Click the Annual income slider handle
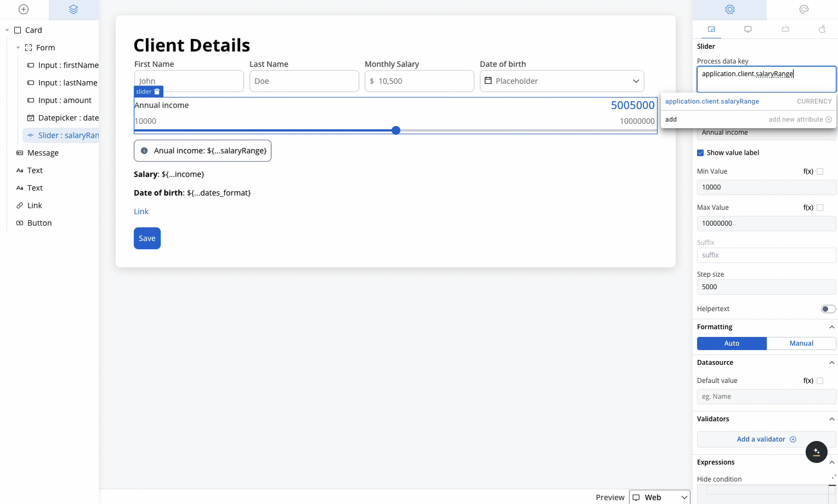 (396, 130)
